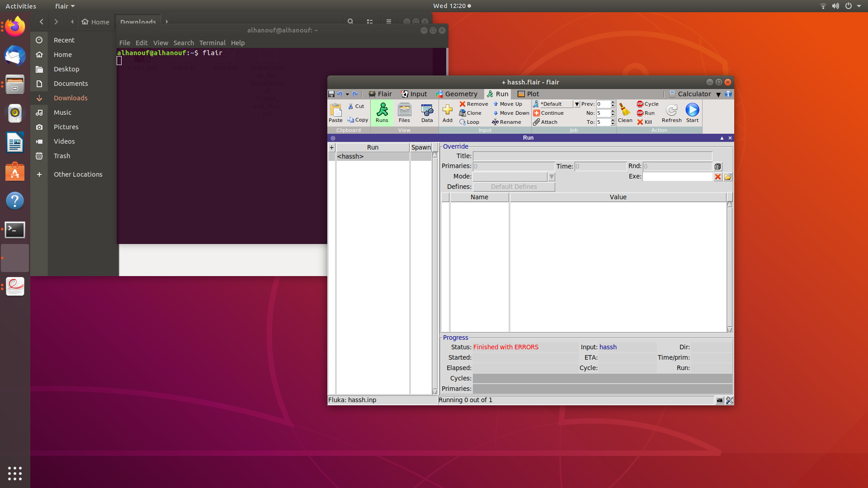Kill the running job
The image size is (868, 488).
click(644, 122)
